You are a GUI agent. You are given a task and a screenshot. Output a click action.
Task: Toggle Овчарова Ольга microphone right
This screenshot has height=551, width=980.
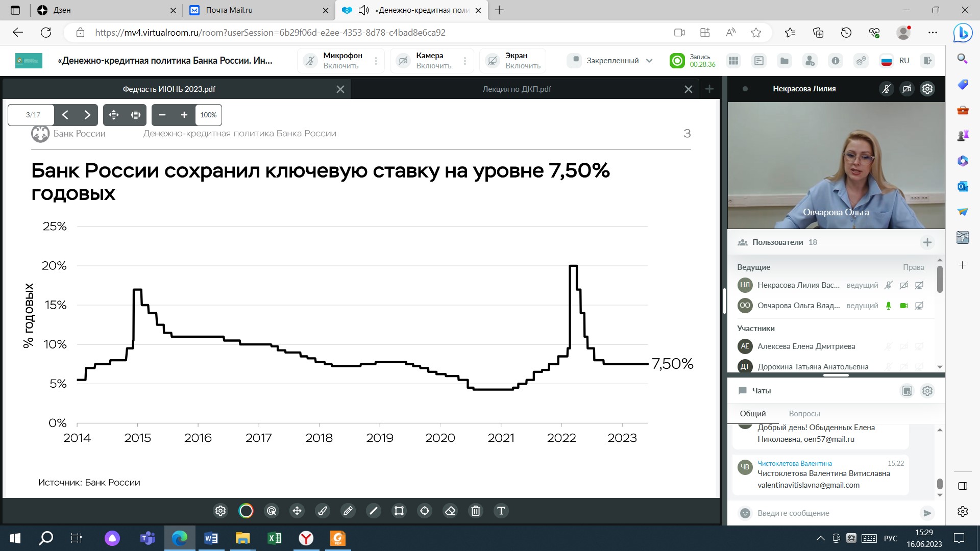point(889,306)
